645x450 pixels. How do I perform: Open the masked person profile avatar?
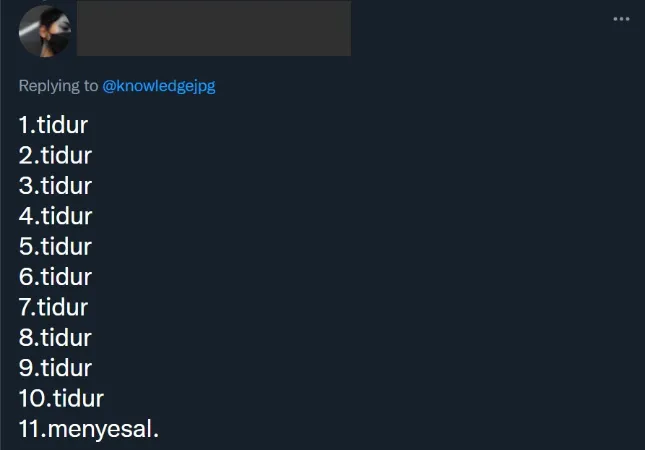45,31
